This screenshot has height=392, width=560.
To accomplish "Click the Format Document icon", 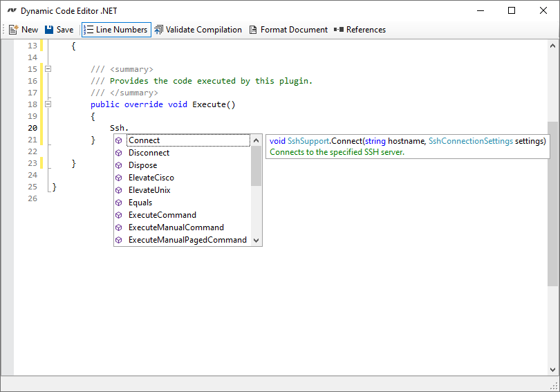I will click(253, 30).
